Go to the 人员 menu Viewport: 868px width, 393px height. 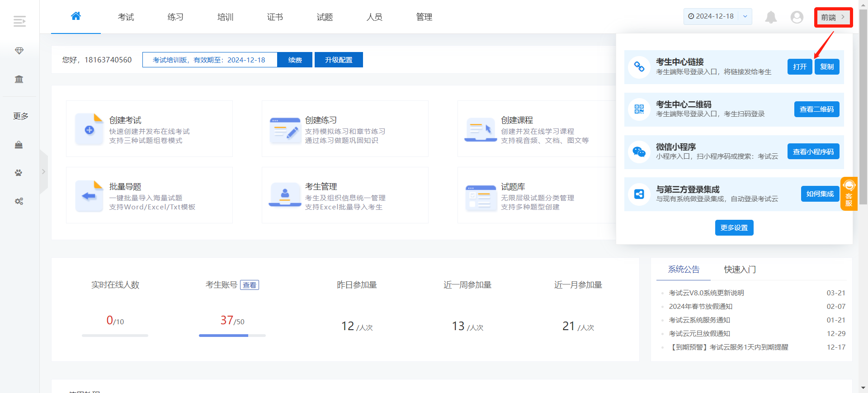tap(374, 17)
